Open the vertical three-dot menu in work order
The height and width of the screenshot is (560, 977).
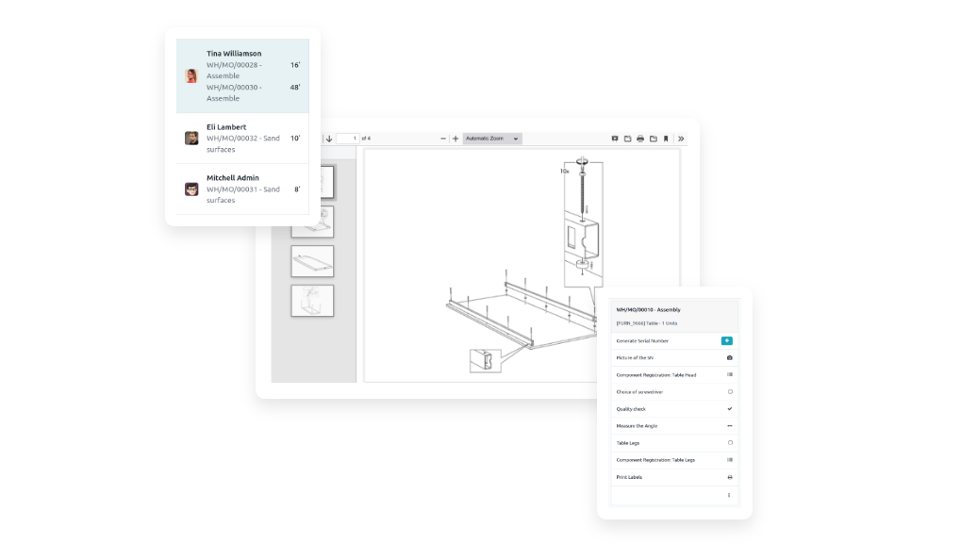pyautogui.click(x=728, y=495)
